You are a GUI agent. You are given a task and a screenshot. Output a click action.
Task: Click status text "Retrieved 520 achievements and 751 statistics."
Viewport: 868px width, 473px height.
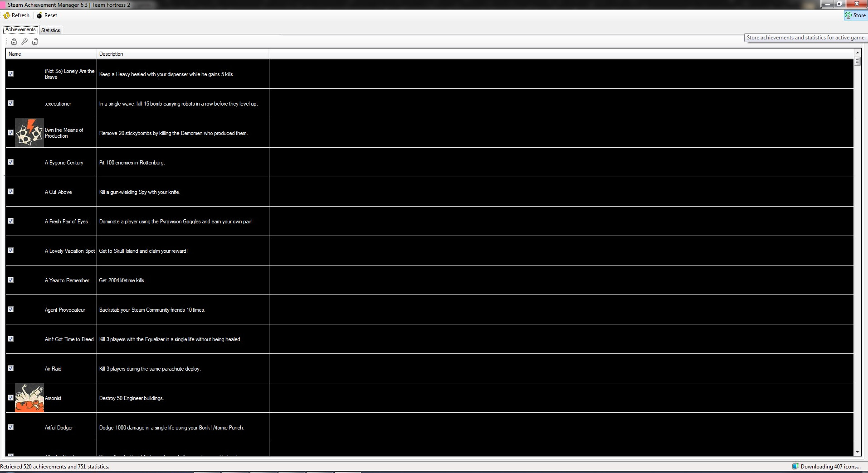[x=55, y=467]
